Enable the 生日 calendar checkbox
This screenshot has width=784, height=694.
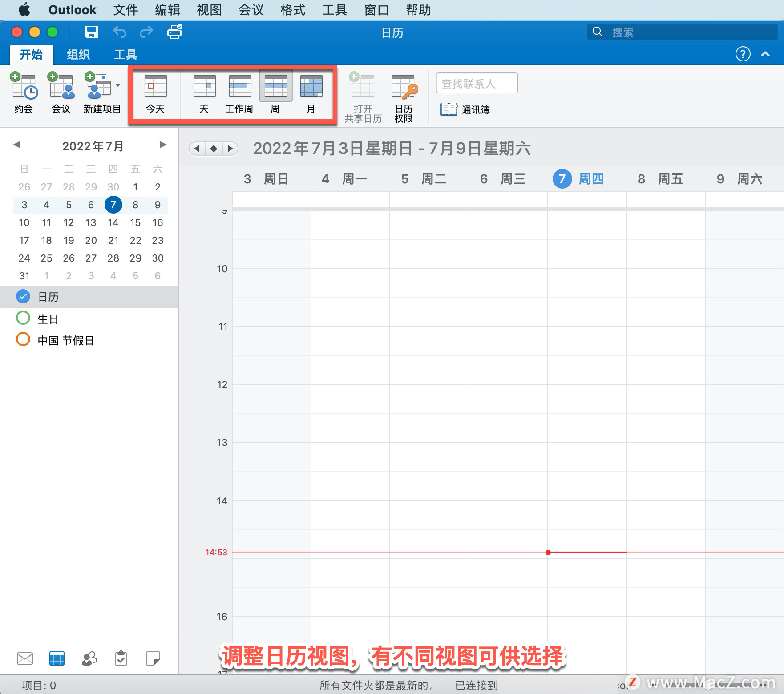pos(23,318)
